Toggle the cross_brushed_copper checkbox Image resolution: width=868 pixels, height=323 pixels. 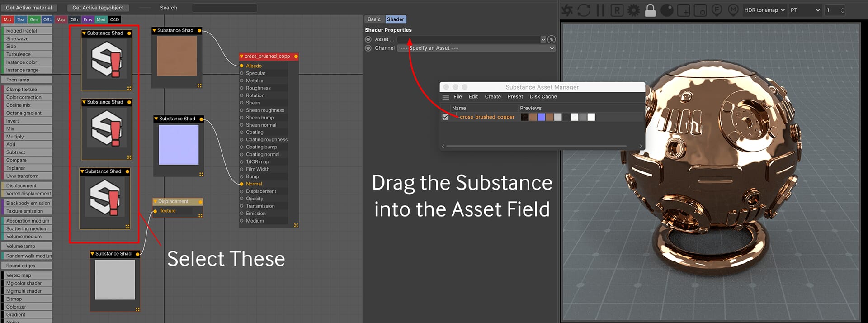point(445,117)
